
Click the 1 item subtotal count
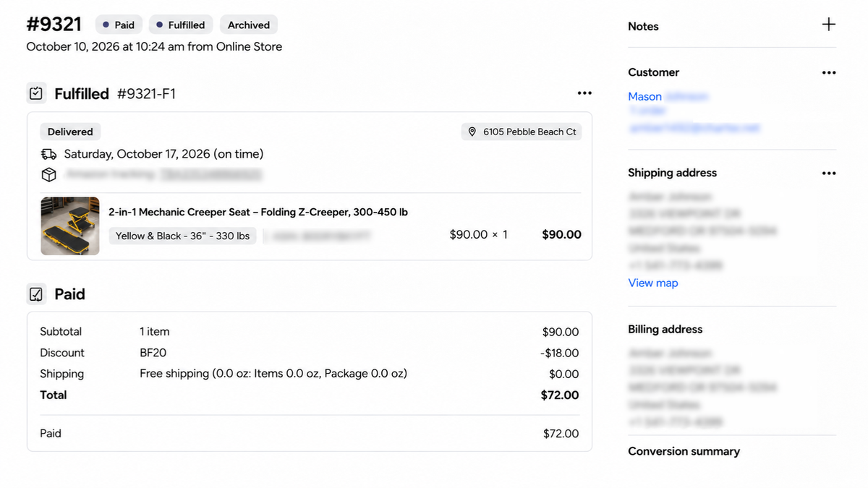point(155,332)
